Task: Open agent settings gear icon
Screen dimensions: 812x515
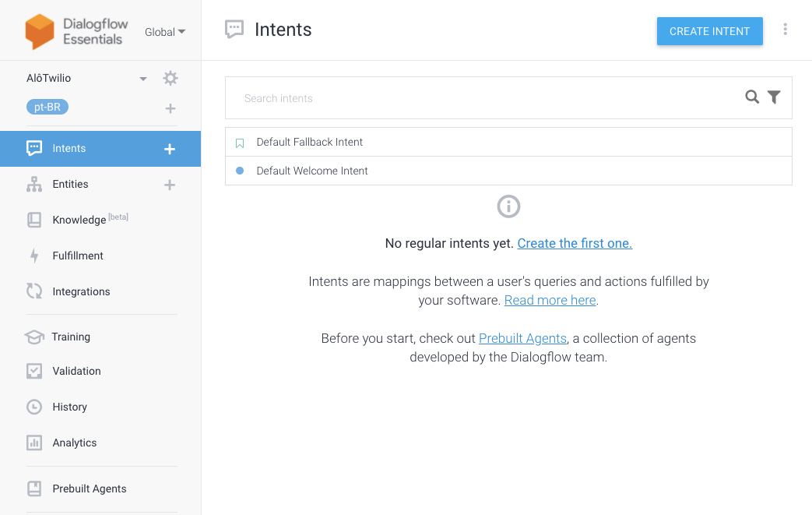Action: (x=170, y=78)
